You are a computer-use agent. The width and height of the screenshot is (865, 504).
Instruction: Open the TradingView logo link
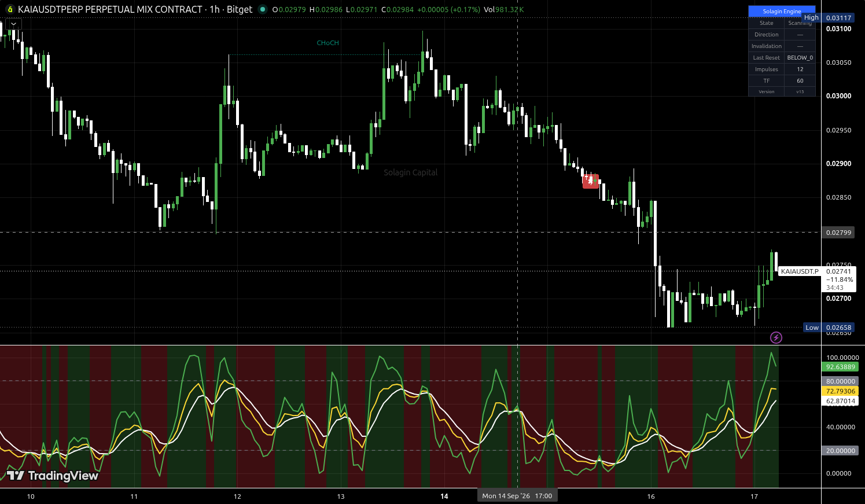tap(52, 476)
